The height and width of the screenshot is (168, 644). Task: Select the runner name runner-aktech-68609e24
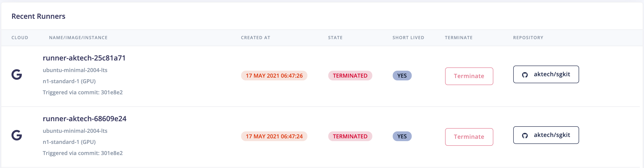click(85, 118)
